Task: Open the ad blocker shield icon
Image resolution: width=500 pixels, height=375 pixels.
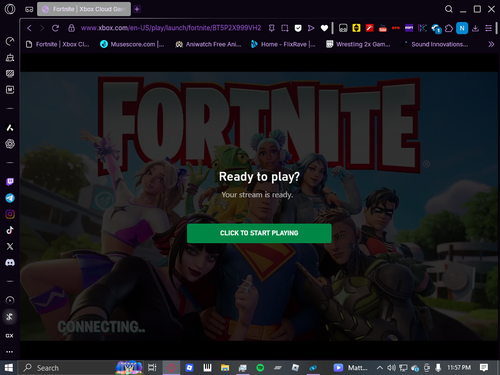Action: tap(298, 28)
